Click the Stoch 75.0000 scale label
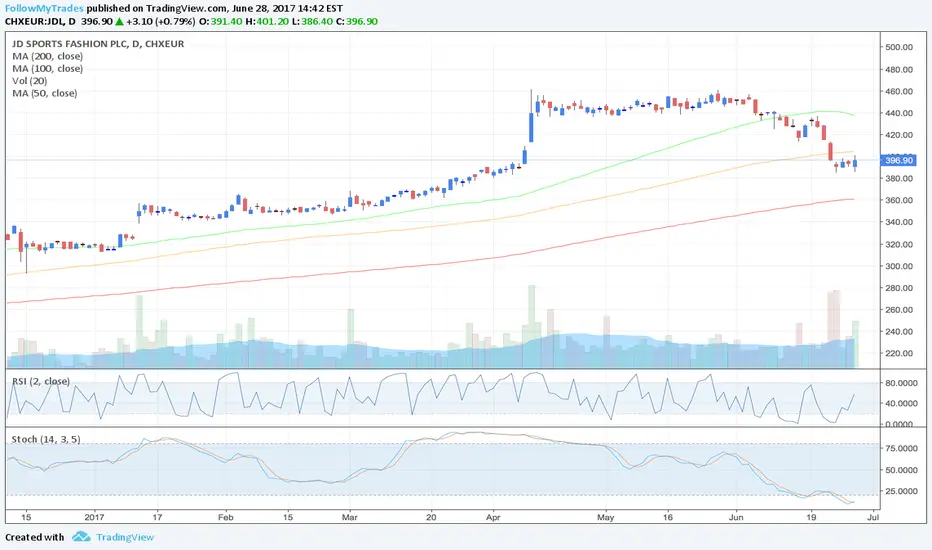 pos(901,448)
